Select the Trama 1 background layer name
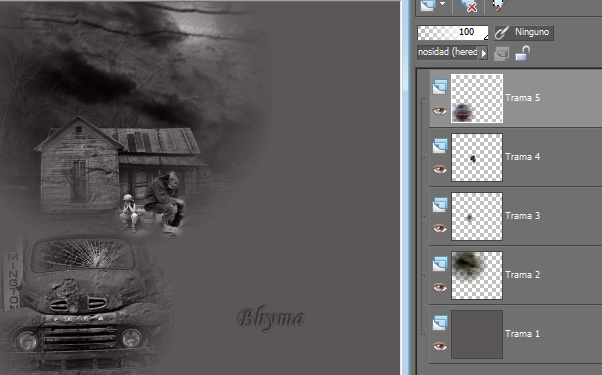602x375 pixels. 523,334
